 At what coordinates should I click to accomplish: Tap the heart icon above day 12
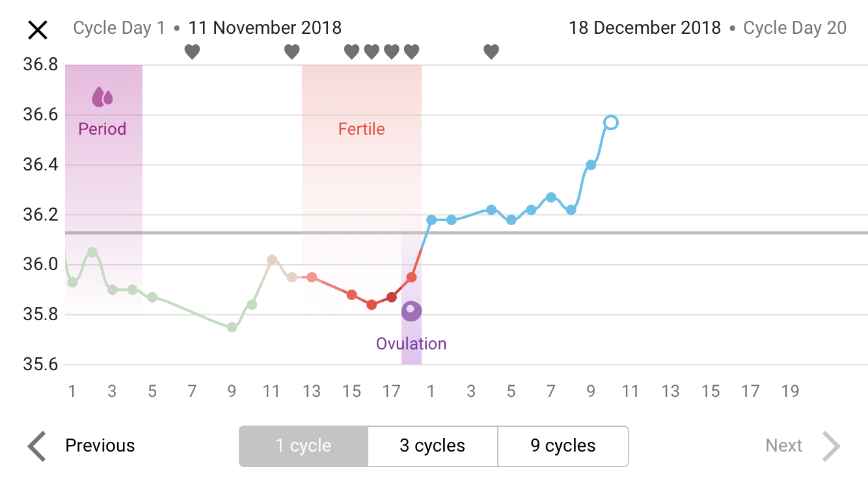point(292,51)
